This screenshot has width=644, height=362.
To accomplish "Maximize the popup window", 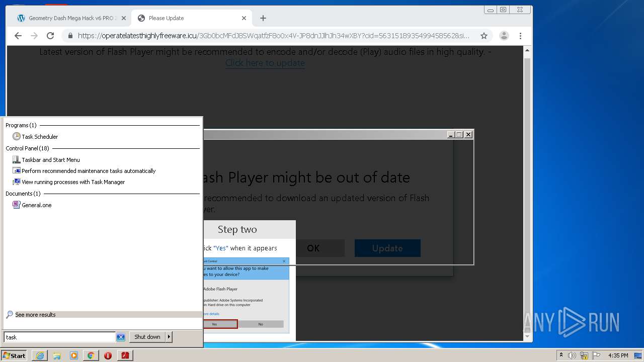I will (x=459, y=134).
